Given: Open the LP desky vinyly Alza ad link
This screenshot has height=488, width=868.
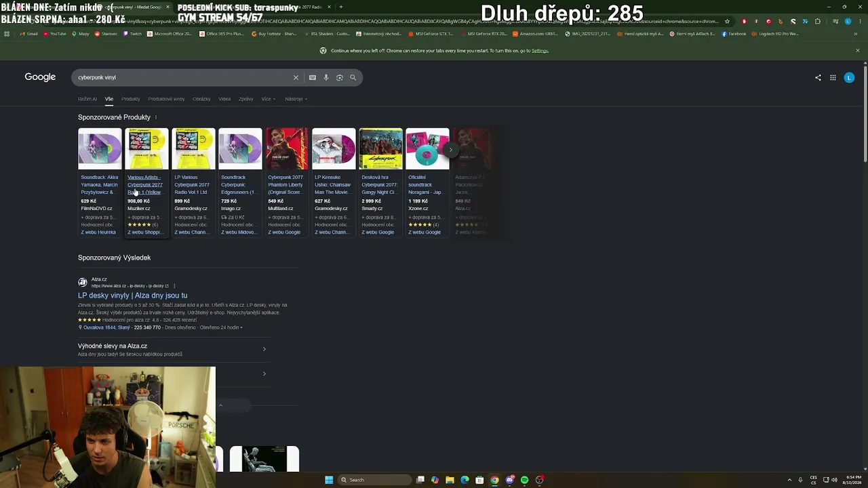Looking at the screenshot, I should pyautogui.click(x=132, y=296).
